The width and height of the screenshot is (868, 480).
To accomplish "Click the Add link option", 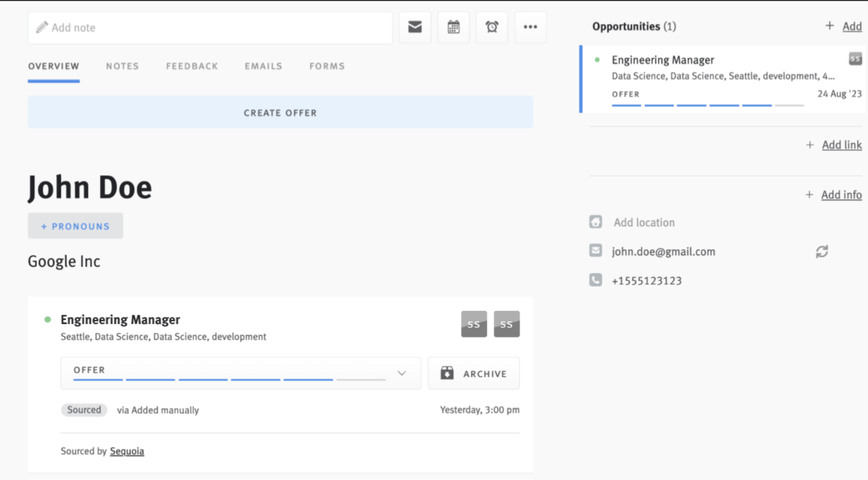I will 842,145.
